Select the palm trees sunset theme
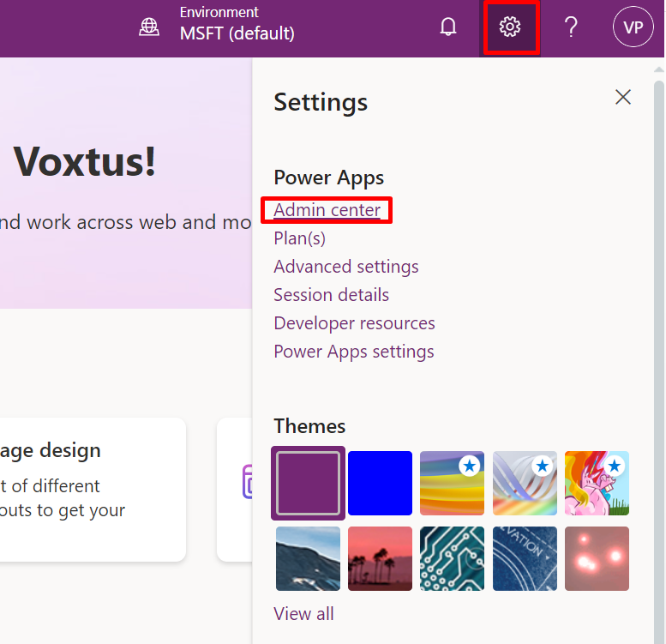This screenshot has width=666, height=644. coord(381,558)
